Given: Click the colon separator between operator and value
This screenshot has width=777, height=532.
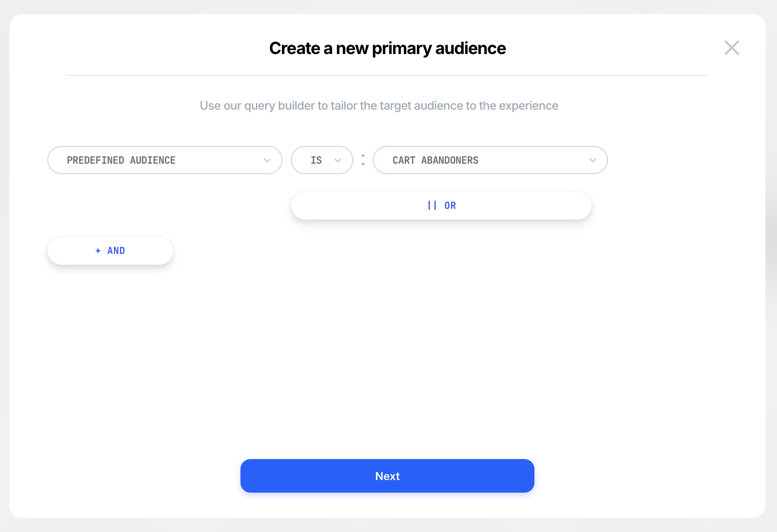Looking at the screenshot, I should coord(363,160).
